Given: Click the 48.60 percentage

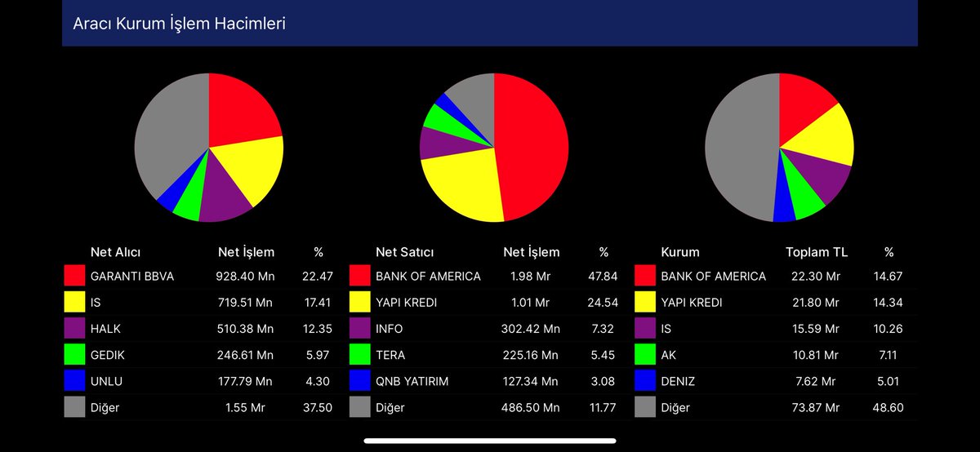Looking at the screenshot, I should click(x=889, y=407).
